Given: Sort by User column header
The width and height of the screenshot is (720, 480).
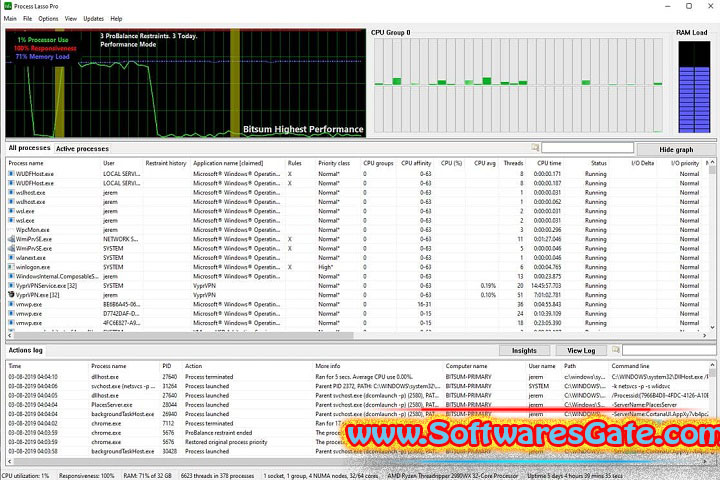Looking at the screenshot, I should pyautogui.click(x=109, y=163).
